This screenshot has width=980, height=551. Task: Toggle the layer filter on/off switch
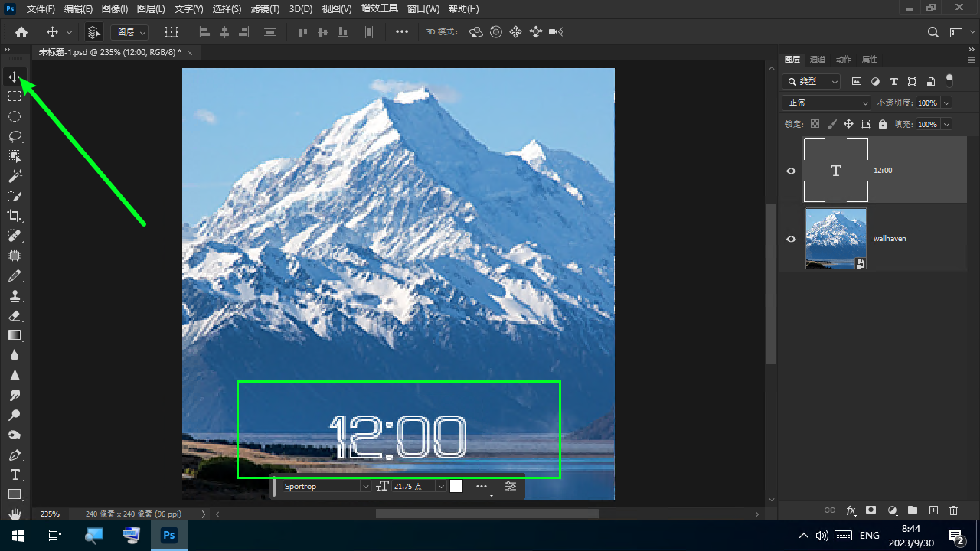pos(949,80)
